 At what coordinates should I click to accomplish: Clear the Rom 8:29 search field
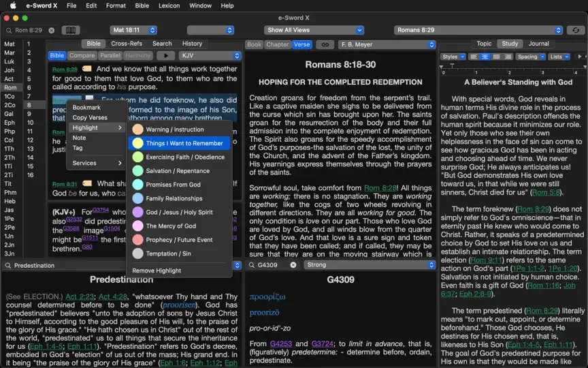51,31
